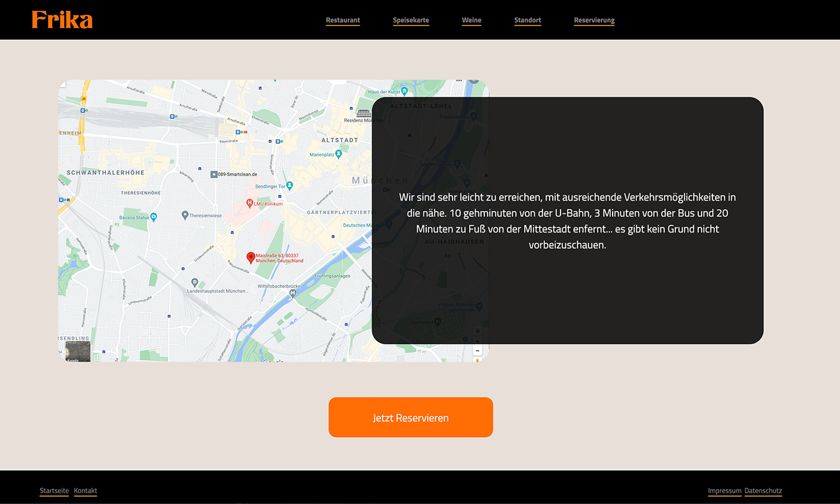Open the Weine navigation link
Viewport: 840px width, 504px height.
click(x=471, y=20)
